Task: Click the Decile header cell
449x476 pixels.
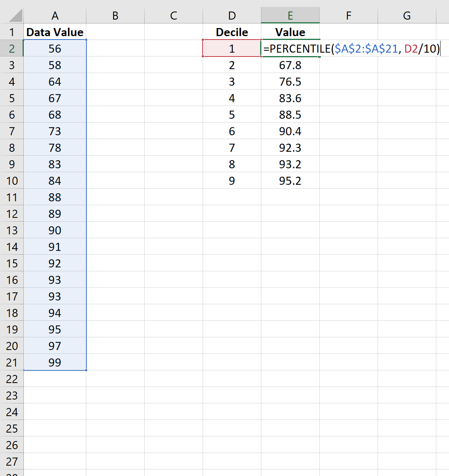Action: coord(231,32)
